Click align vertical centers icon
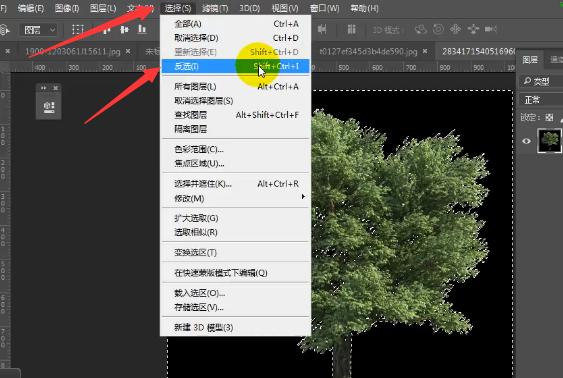Viewport: 563px width, 378px height. pos(124,29)
